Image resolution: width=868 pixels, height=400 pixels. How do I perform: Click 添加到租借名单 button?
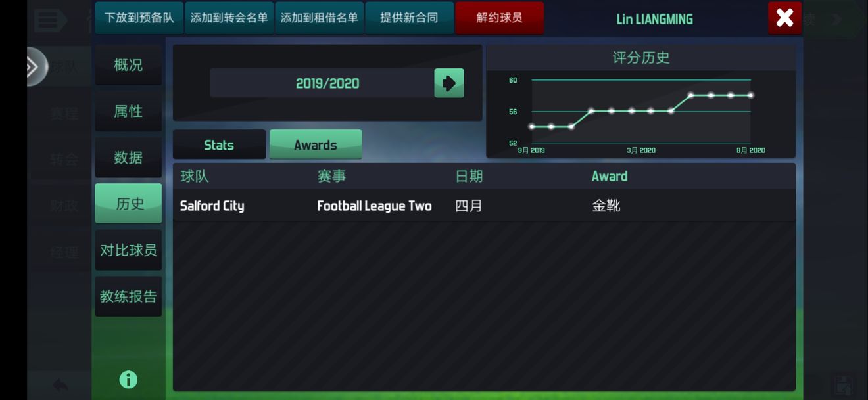[320, 18]
